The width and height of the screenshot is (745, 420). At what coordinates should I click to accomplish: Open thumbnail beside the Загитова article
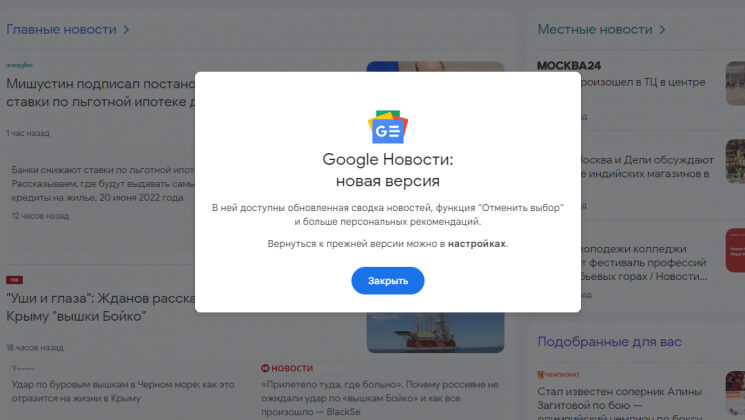point(735,394)
